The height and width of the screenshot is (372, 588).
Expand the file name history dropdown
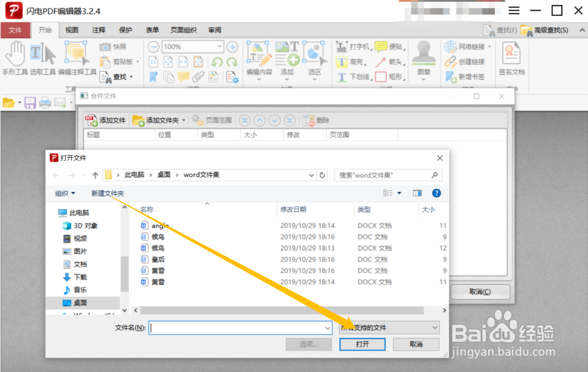[328, 328]
